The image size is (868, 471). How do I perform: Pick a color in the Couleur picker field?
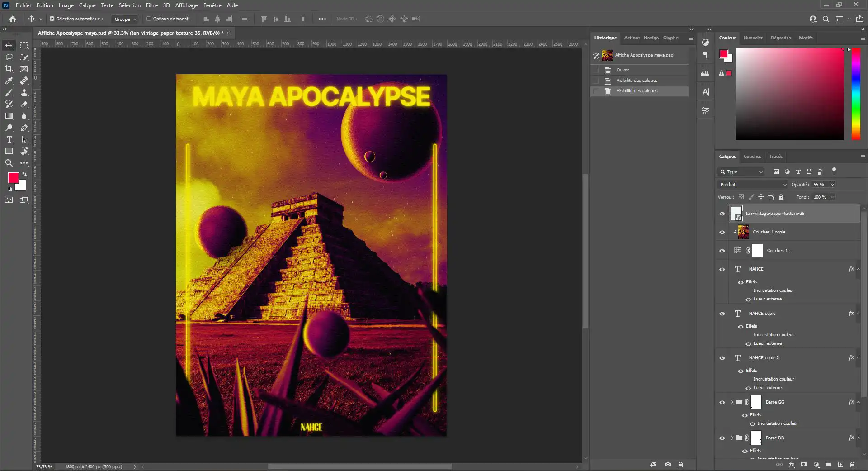click(789, 94)
